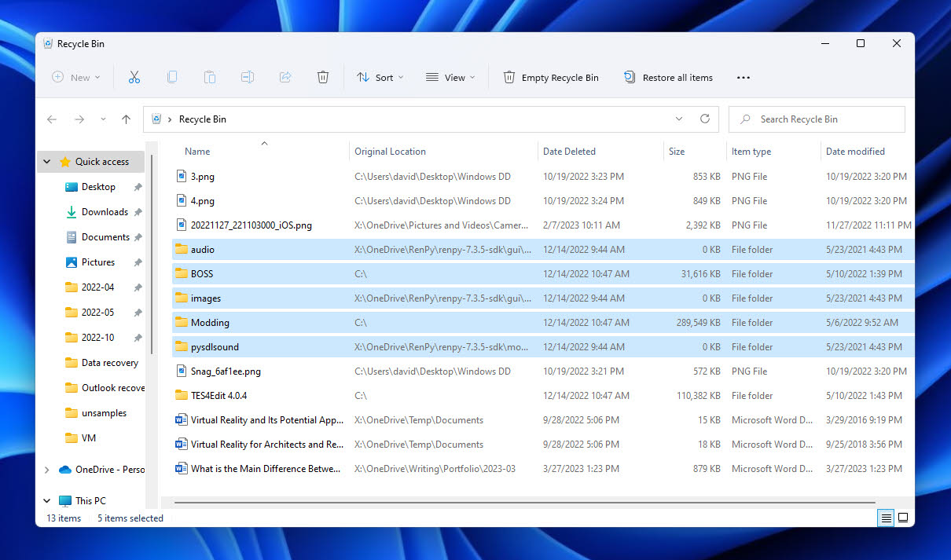Viewport: 951px width, 560px height.
Task: Click the pin icon next to Downloads
Action: tap(138, 212)
